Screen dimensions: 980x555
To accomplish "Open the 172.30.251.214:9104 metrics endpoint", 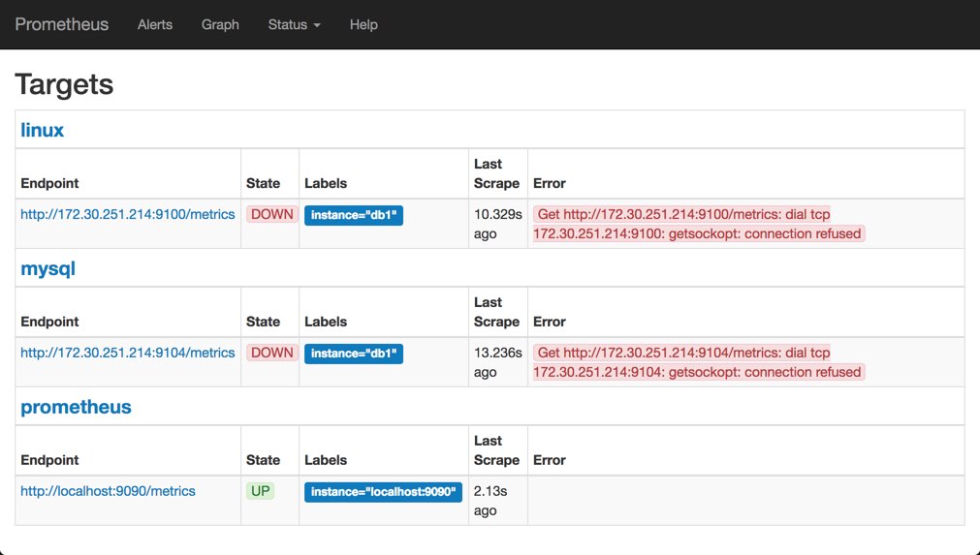I will (128, 353).
